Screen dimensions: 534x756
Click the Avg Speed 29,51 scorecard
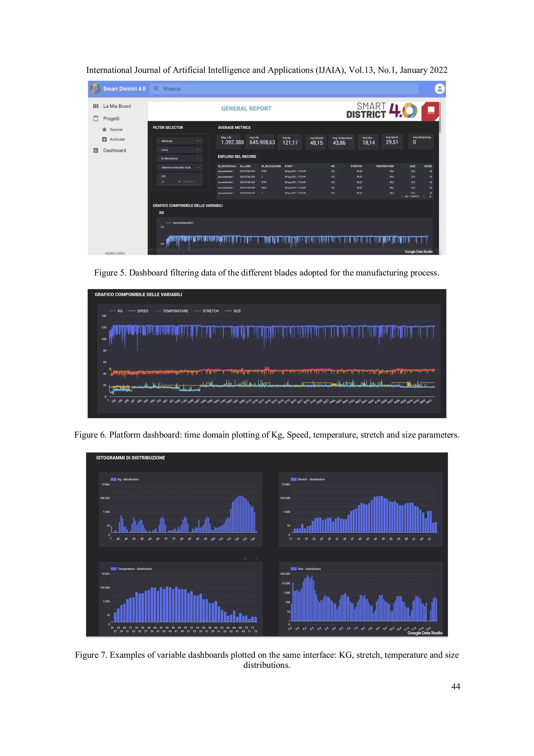[x=392, y=141]
